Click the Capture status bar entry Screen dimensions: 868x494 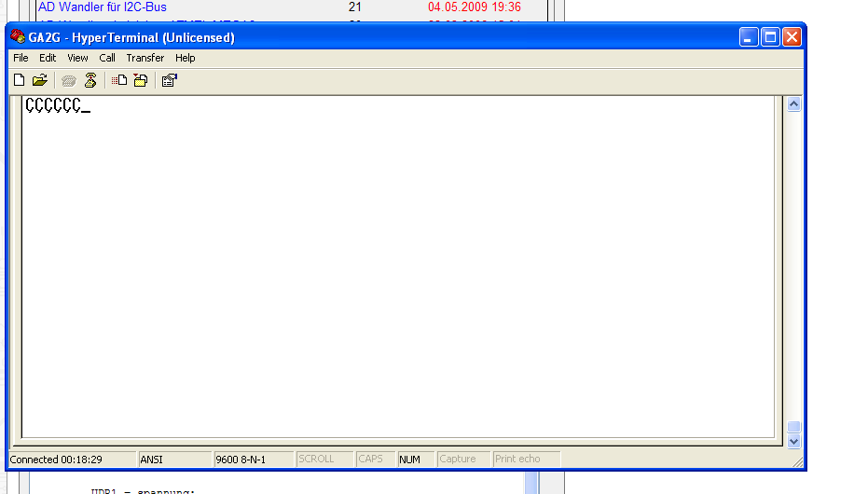(464, 460)
